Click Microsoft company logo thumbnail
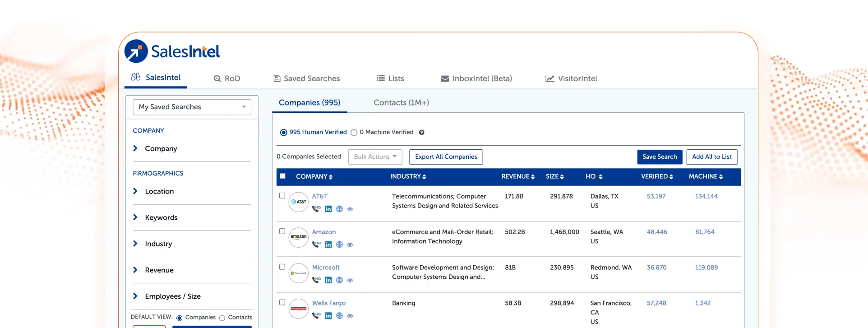 pos(299,273)
